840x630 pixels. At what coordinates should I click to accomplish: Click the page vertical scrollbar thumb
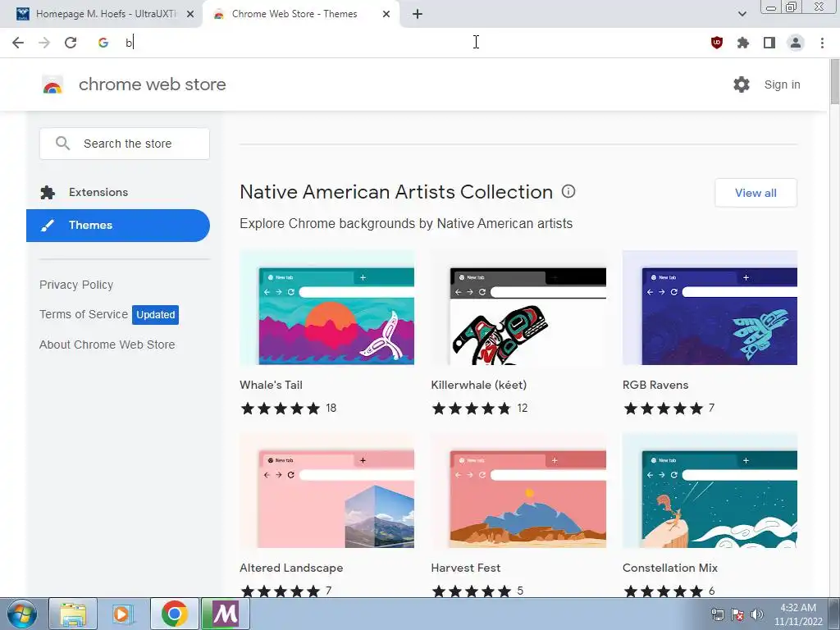pyautogui.click(x=834, y=81)
